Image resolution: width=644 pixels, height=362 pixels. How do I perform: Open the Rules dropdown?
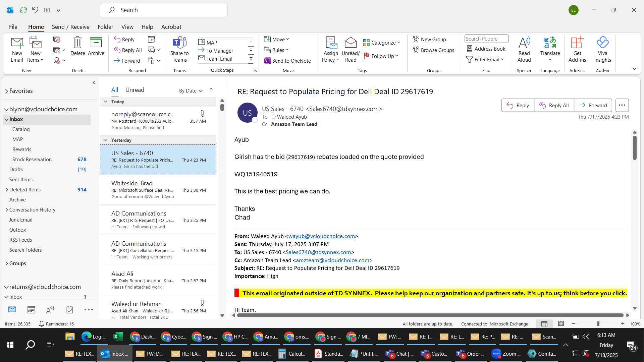(276, 50)
